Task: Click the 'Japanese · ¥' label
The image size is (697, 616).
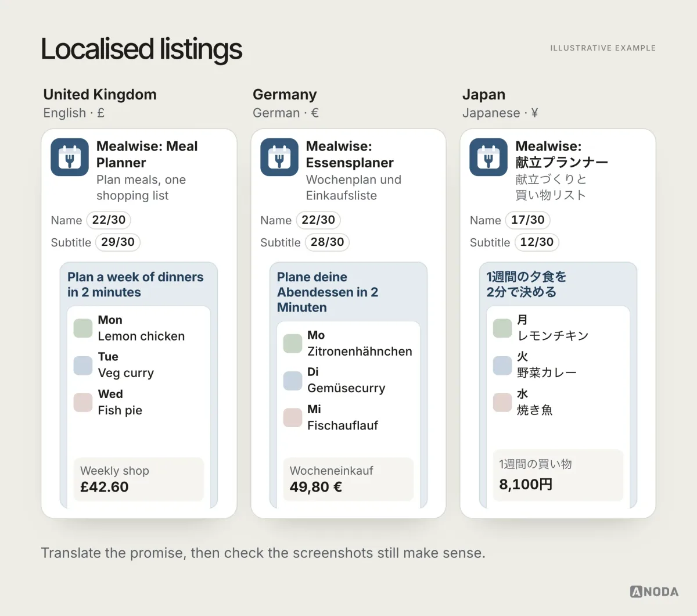Action: [500, 113]
